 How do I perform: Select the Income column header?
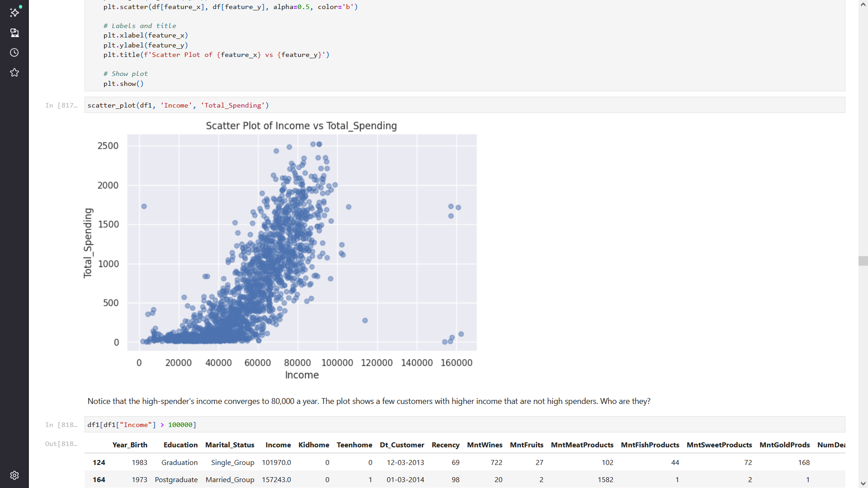coord(278,445)
